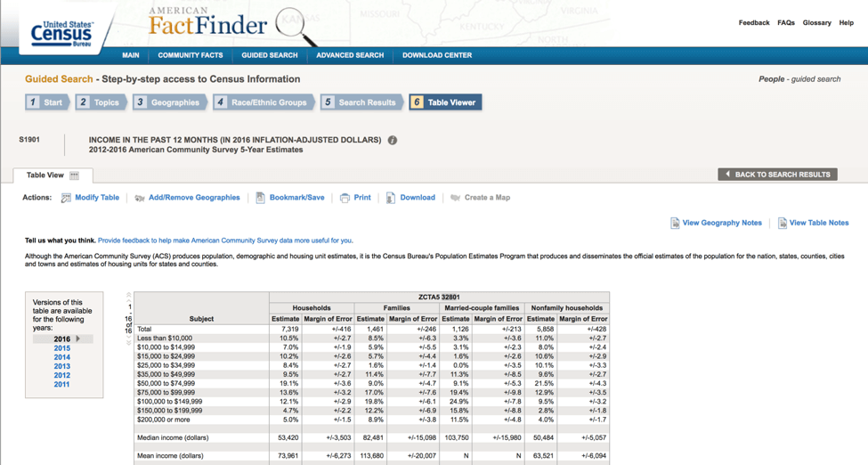The image size is (868, 465).
Task: Open the FAQs link
Action: [786, 23]
